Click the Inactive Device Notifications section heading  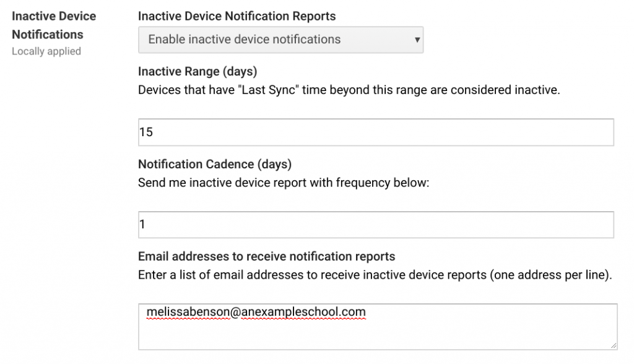pyautogui.click(x=54, y=25)
